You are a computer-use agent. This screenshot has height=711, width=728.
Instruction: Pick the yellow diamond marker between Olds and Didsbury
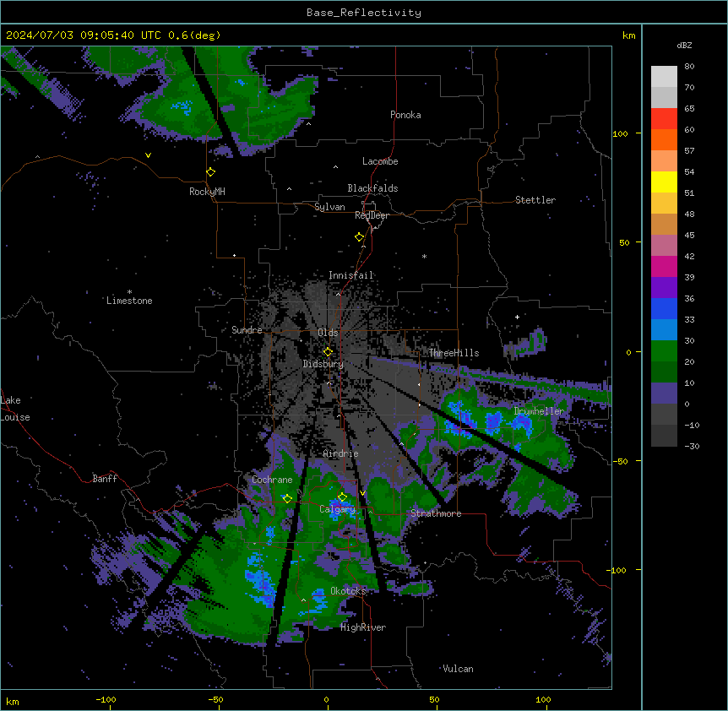(328, 352)
